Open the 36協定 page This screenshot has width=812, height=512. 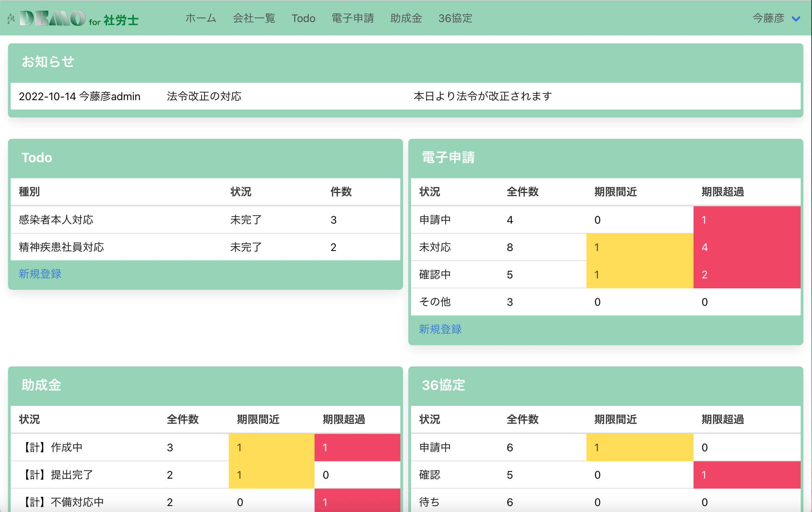(x=455, y=19)
